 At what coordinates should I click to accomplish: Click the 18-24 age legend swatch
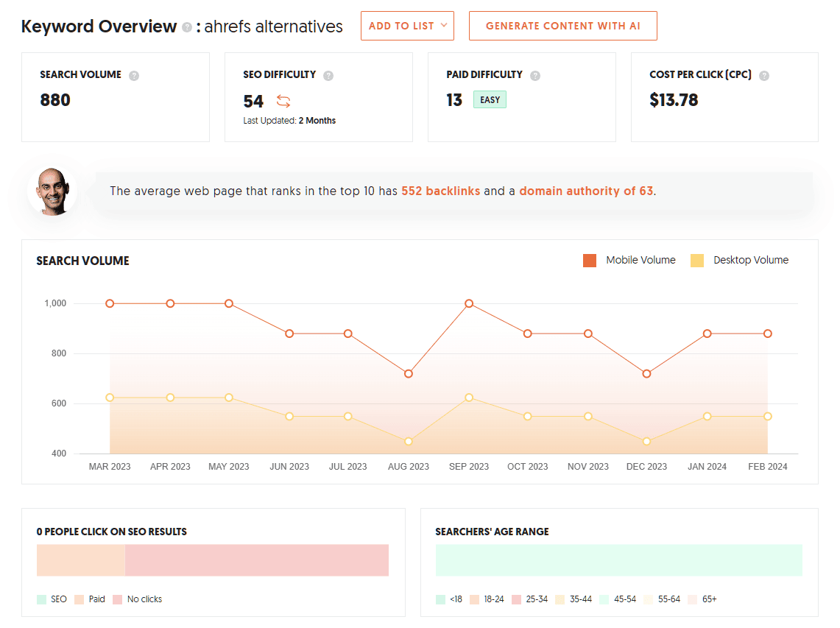(x=475, y=599)
